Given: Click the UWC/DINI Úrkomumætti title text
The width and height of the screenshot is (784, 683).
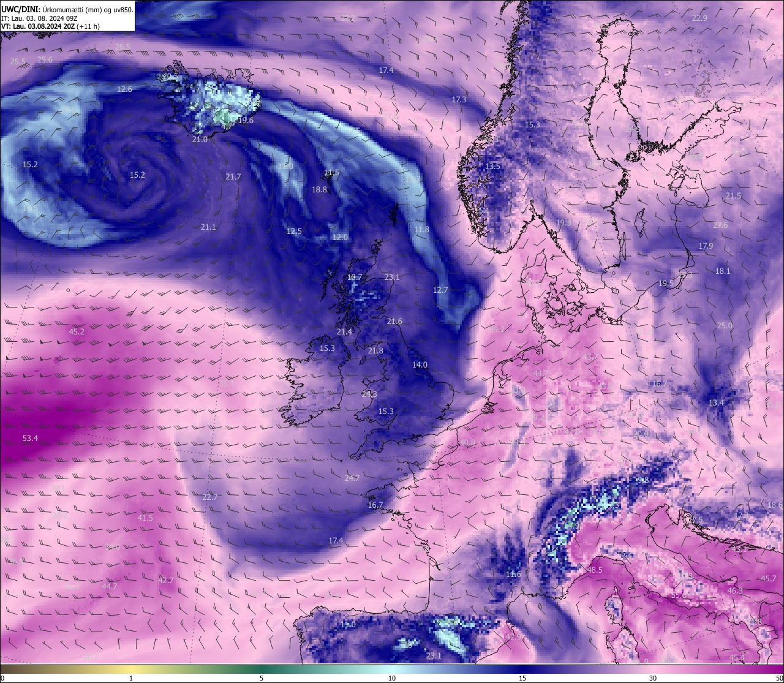Looking at the screenshot, I should [x=67, y=10].
